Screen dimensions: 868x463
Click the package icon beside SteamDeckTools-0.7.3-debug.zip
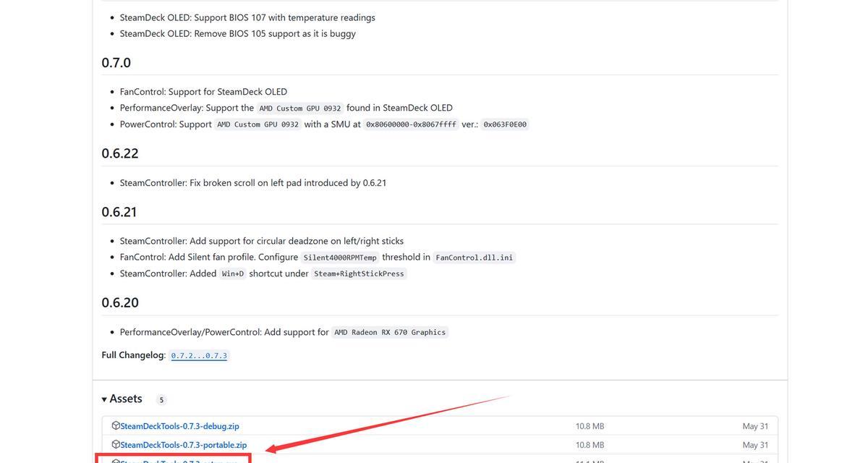coord(116,425)
